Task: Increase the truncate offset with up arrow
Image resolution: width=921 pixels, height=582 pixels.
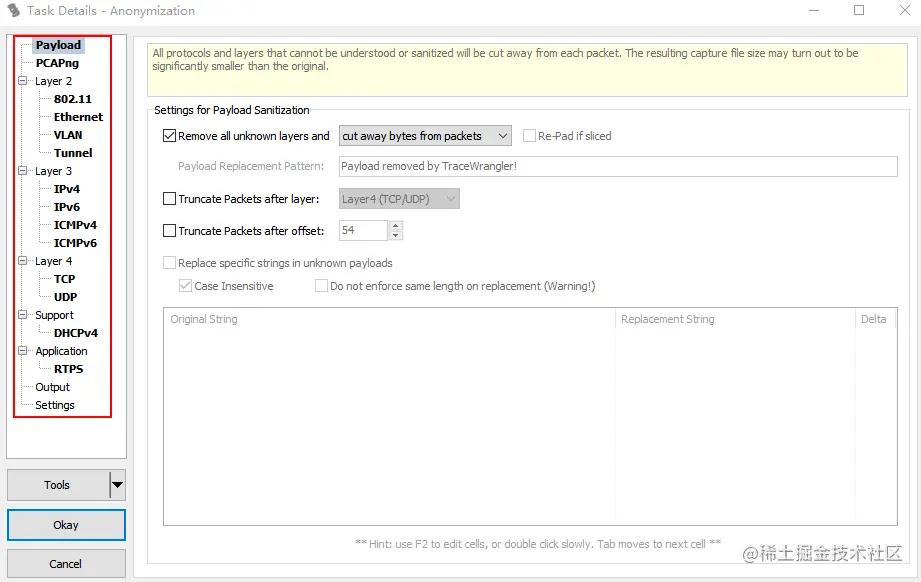Action: click(x=396, y=226)
